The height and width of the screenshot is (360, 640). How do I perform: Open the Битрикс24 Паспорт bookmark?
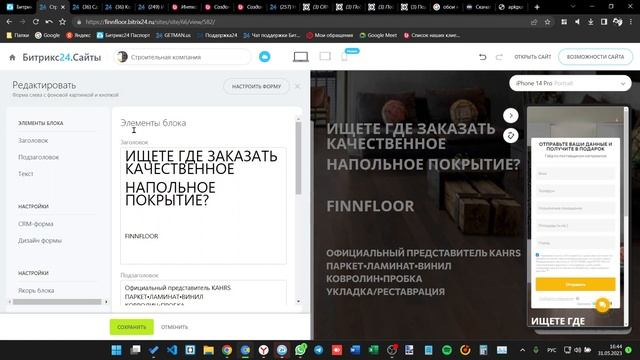(x=123, y=36)
